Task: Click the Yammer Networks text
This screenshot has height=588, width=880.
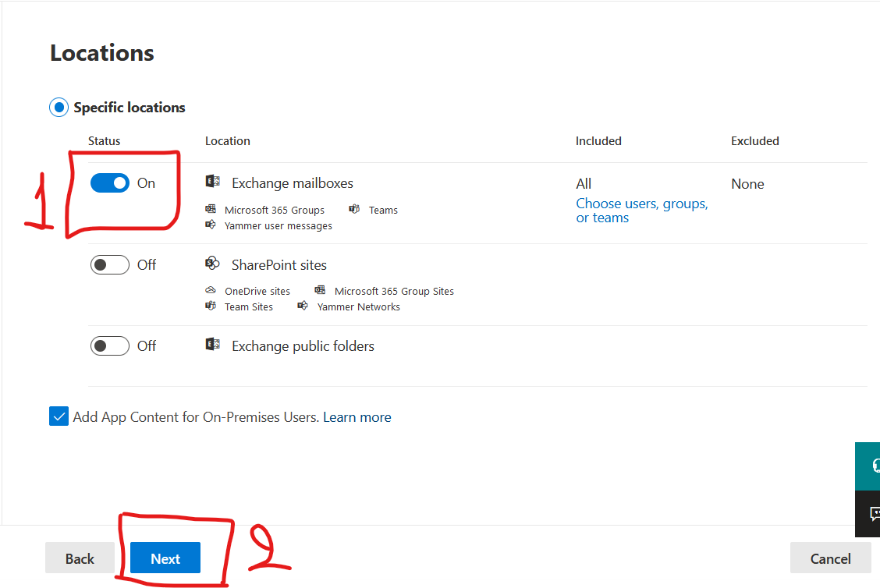Action: pos(359,307)
